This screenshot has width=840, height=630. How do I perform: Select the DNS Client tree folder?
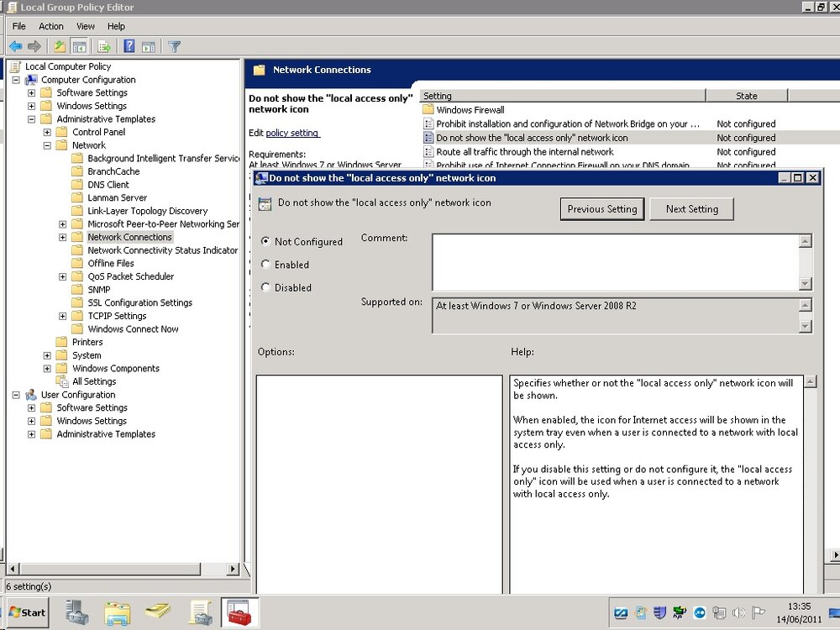pos(108,185)
